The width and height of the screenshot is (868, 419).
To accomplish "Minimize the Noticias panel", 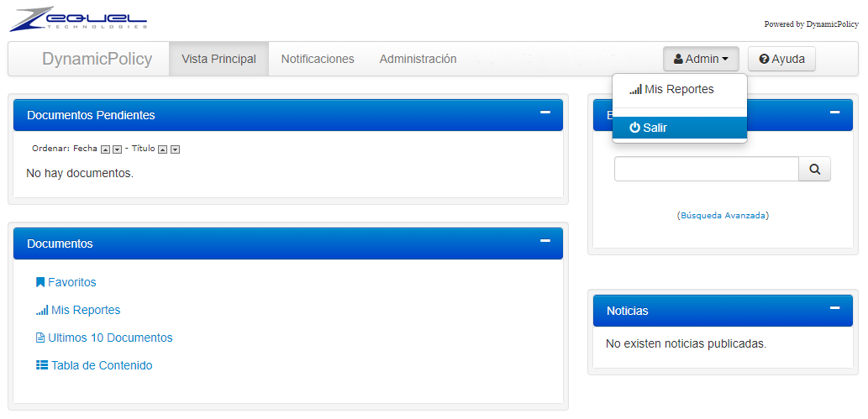I will (x=834, y=308).
